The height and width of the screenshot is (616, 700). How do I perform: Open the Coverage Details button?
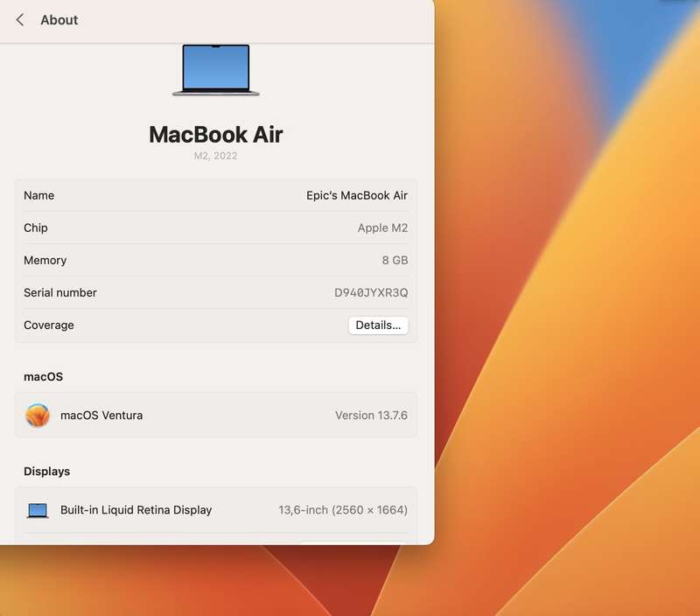point(378,325)
